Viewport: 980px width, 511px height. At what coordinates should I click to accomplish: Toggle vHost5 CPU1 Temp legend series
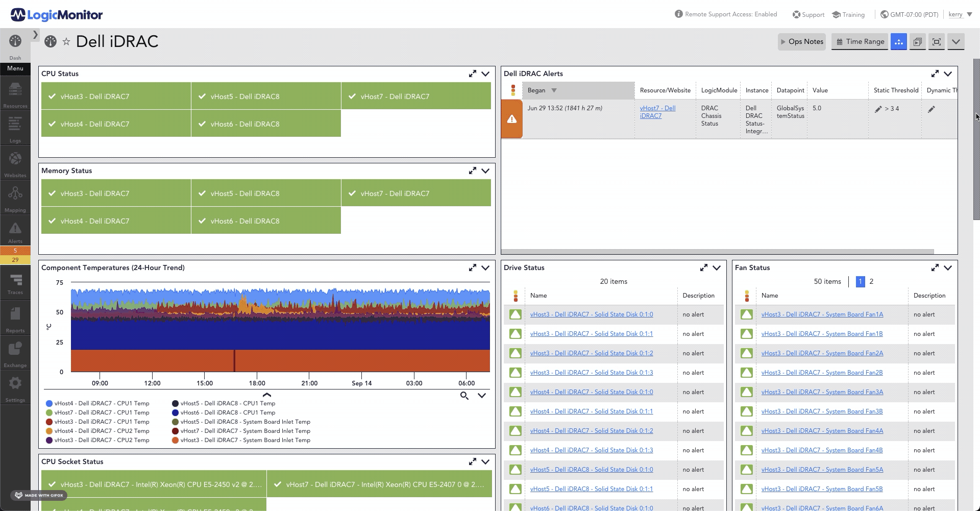[224, 403]
